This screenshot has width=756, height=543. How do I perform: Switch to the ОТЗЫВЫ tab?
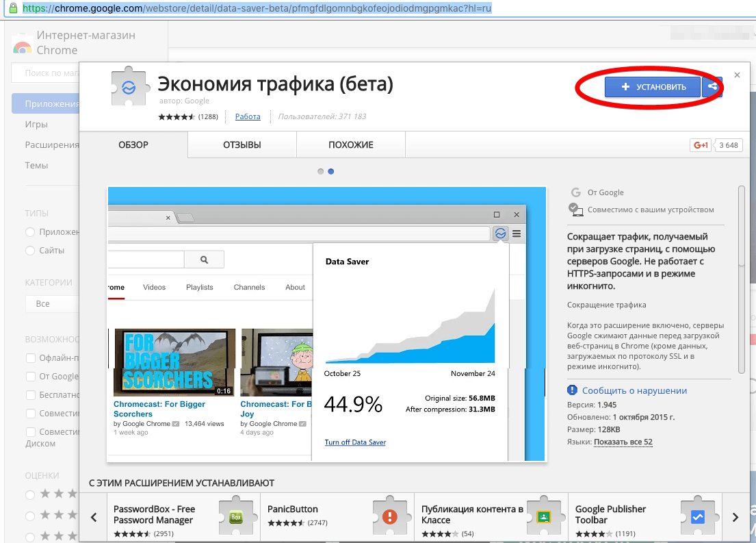(242, 145)
